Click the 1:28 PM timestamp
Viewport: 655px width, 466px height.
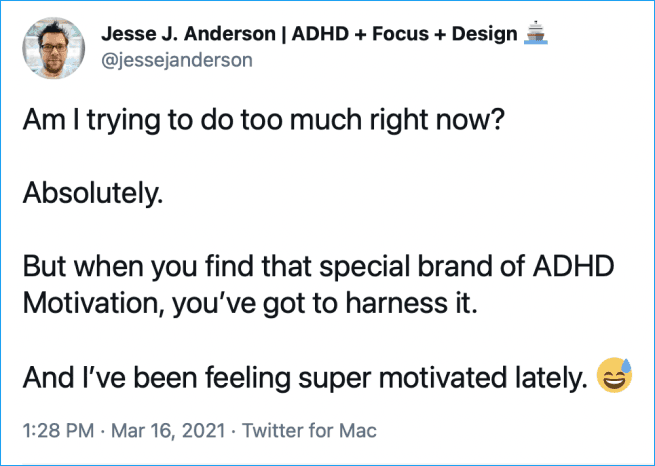coord(58,431)
